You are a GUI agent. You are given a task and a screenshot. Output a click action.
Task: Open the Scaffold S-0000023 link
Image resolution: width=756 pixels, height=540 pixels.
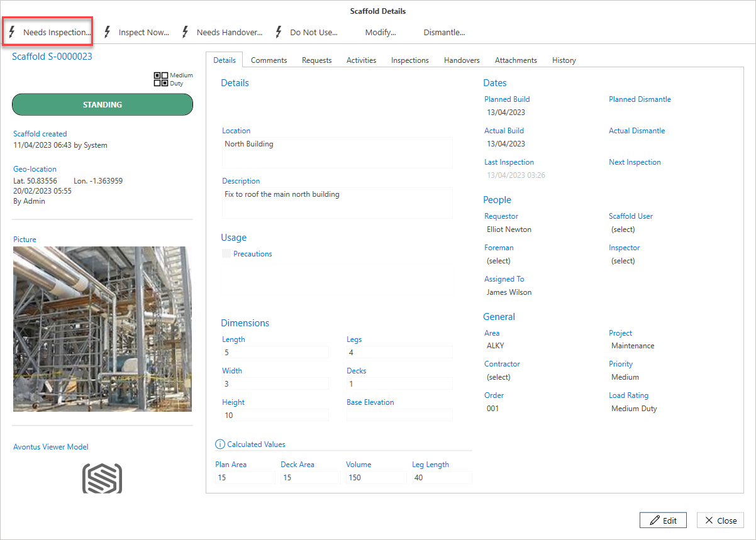(52, 57)
